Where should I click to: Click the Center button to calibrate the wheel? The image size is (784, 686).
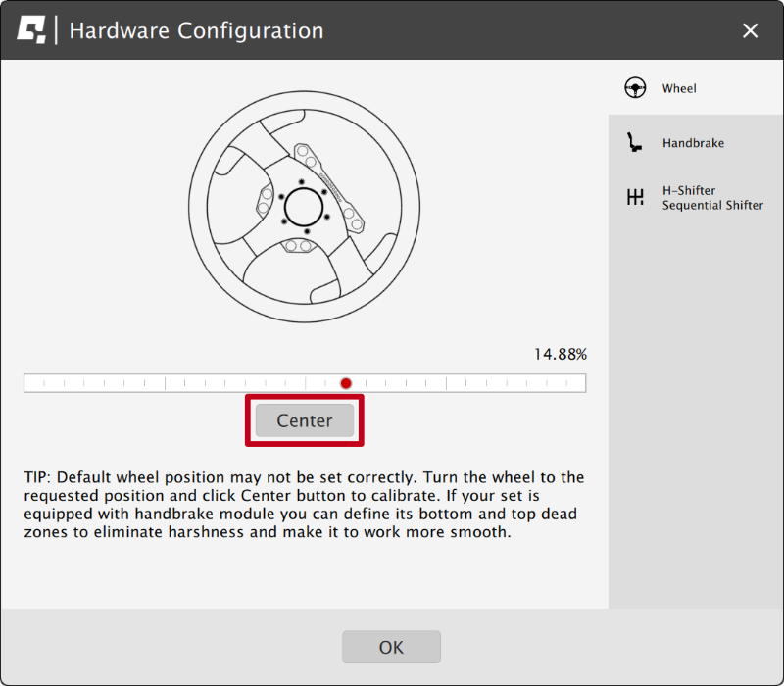304,419
